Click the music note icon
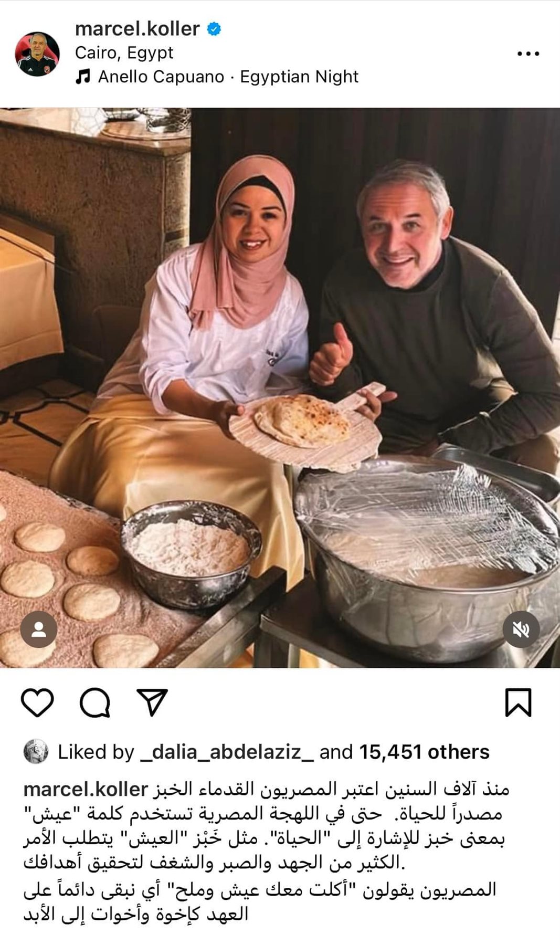The image size is (560, 945). click(82, 77)
